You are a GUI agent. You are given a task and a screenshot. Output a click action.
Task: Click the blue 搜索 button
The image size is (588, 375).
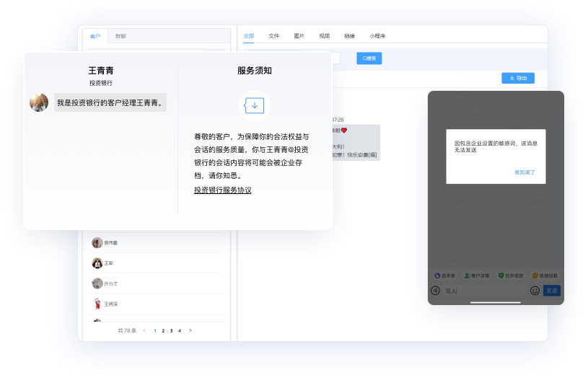369,58
